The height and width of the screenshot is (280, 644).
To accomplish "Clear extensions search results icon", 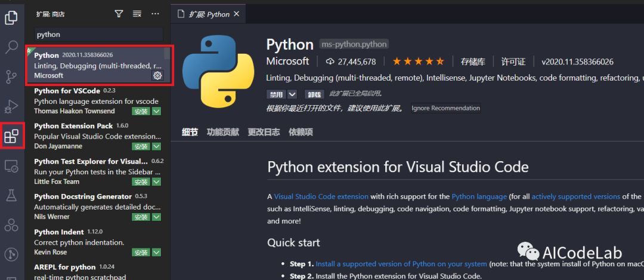I will pyautogui.click(x=137, y=14).
